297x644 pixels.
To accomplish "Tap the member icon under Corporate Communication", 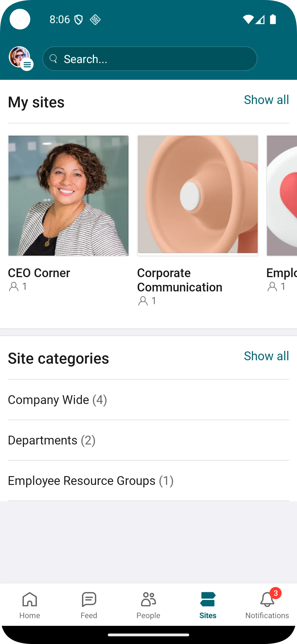I will click(143, 301).
